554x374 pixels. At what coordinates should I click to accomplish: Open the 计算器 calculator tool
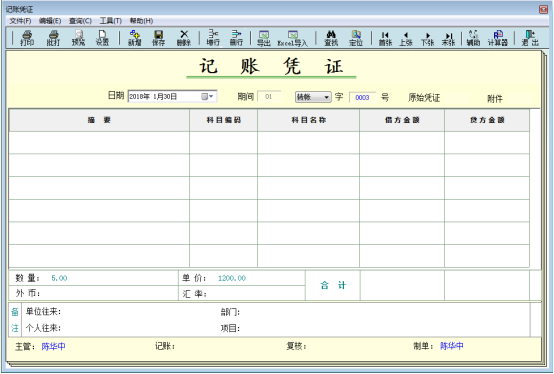pos(498,38)
